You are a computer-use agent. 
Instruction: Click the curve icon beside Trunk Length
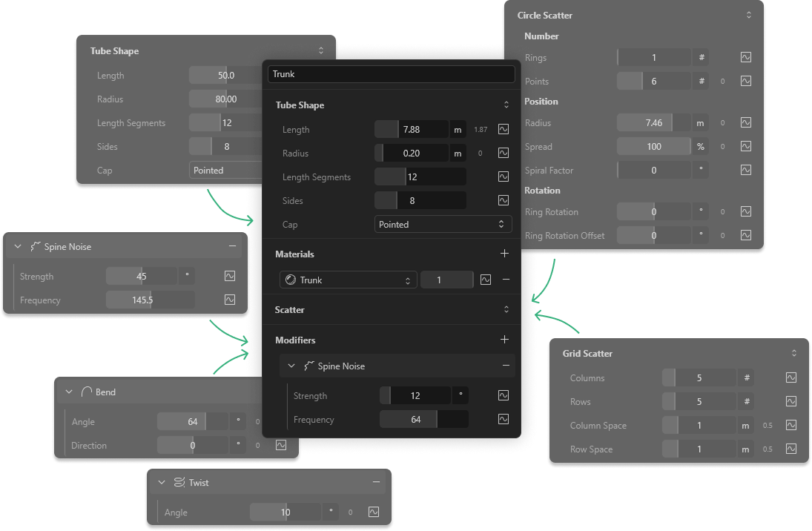[504, 129]
